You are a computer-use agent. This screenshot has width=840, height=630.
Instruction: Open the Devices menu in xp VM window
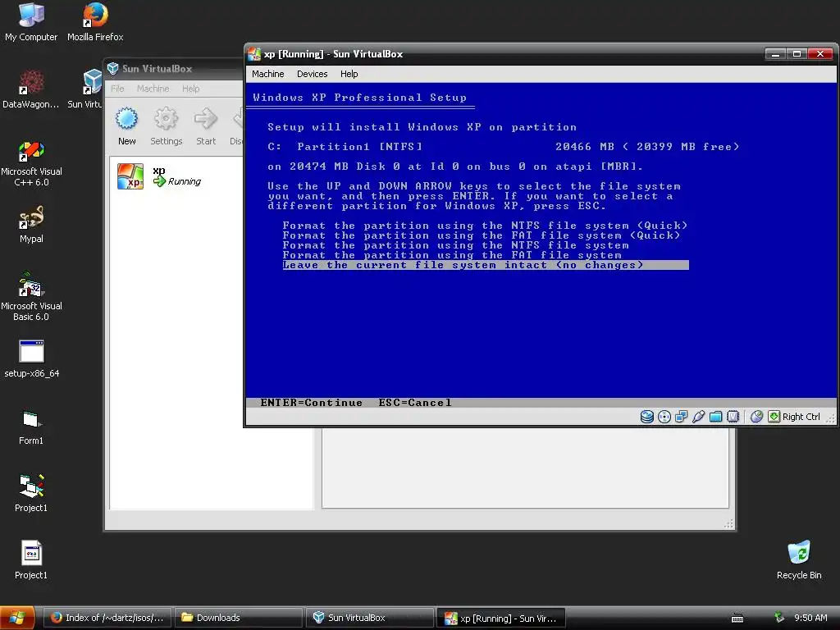313,74
